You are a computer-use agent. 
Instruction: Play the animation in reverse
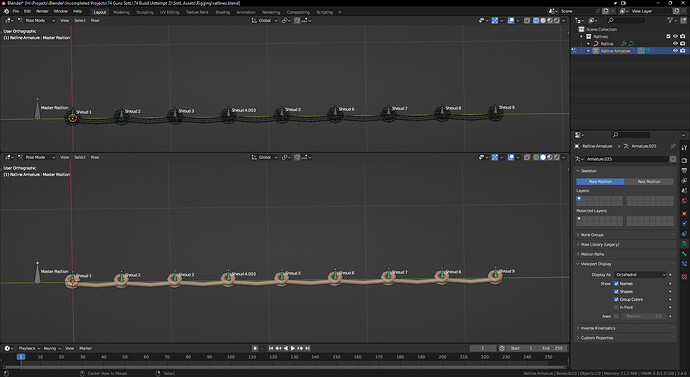[286, 348]
